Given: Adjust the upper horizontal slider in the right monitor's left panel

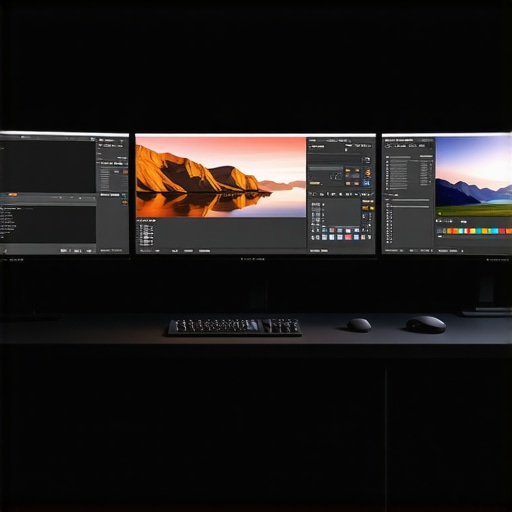Looking at the screenshot, I should 410,200.
